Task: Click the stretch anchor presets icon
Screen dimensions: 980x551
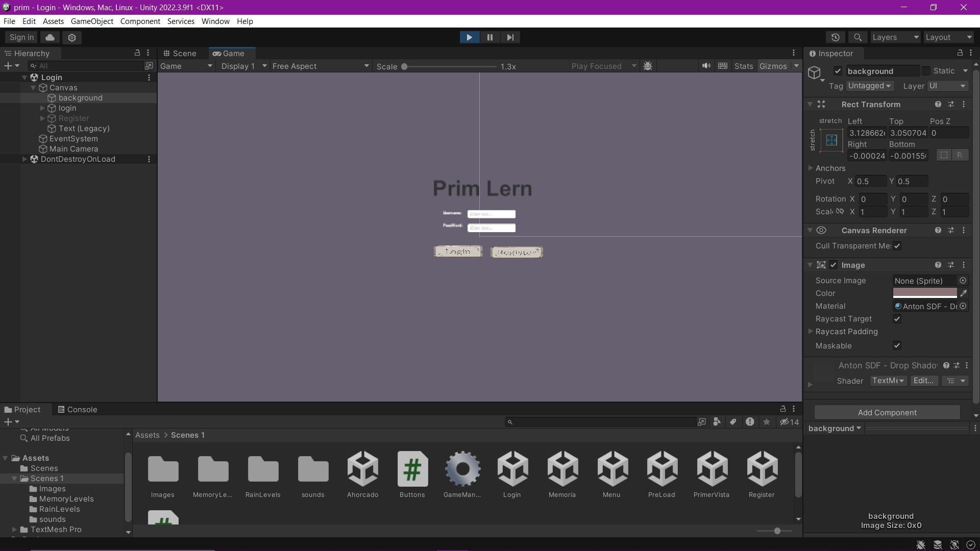Action: [x=831, y=140]
